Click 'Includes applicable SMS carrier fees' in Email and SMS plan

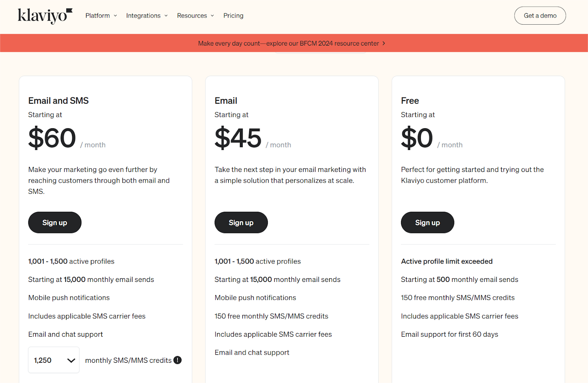click(x=87, y=316)
